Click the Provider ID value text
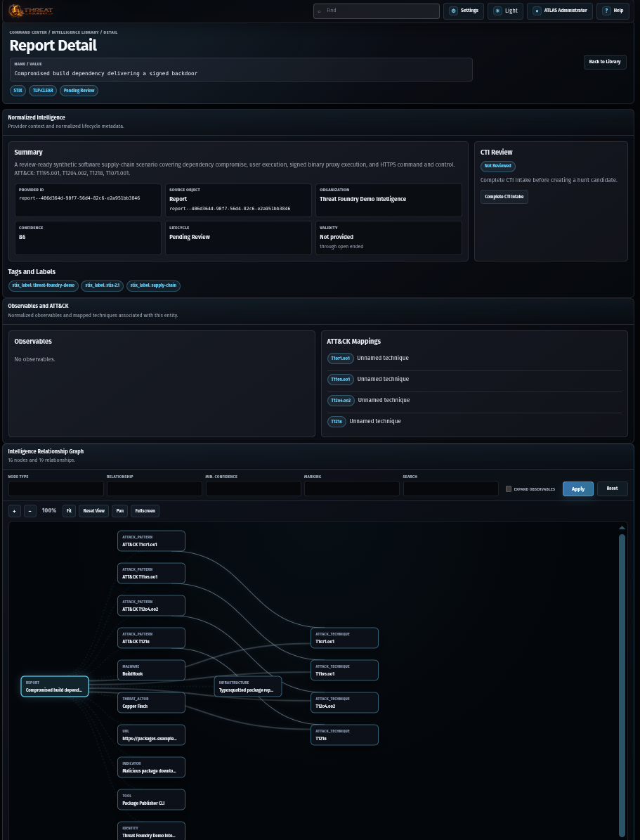Viewport: 640px width, 840px height. coord(79,198)
